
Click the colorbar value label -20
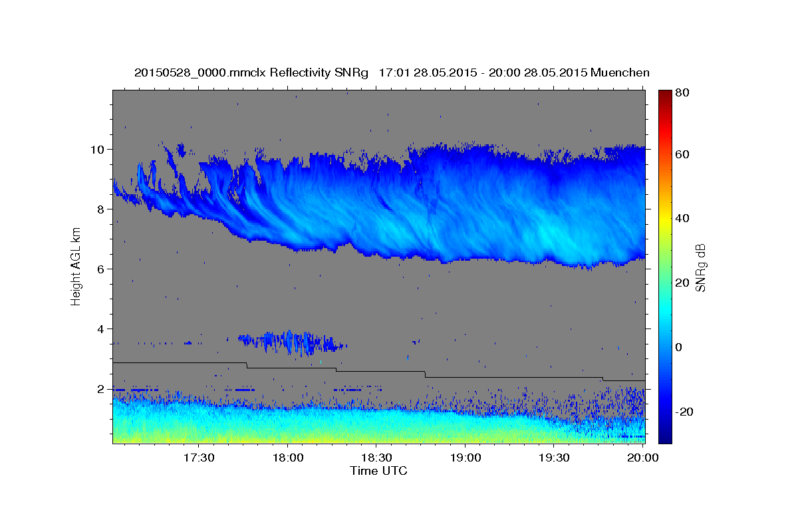(685, 412)
